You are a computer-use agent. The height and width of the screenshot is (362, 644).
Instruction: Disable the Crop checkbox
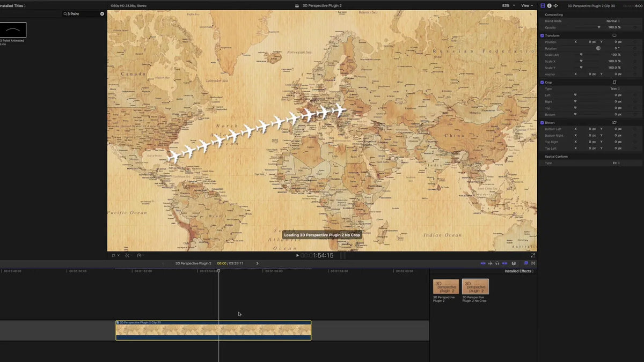(542, 82)
